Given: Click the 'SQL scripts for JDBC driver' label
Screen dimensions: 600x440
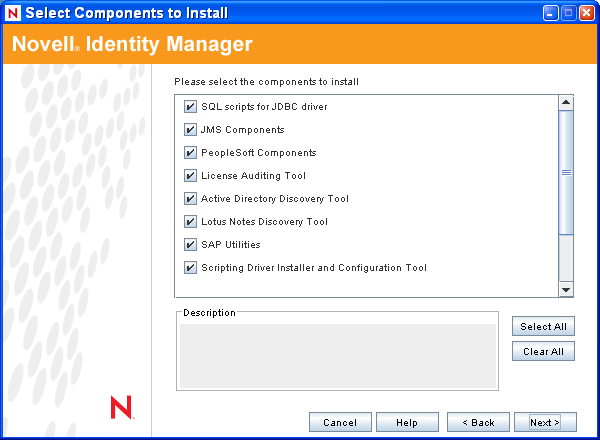Looking at the screenshot, I should [x=264, y=107].
